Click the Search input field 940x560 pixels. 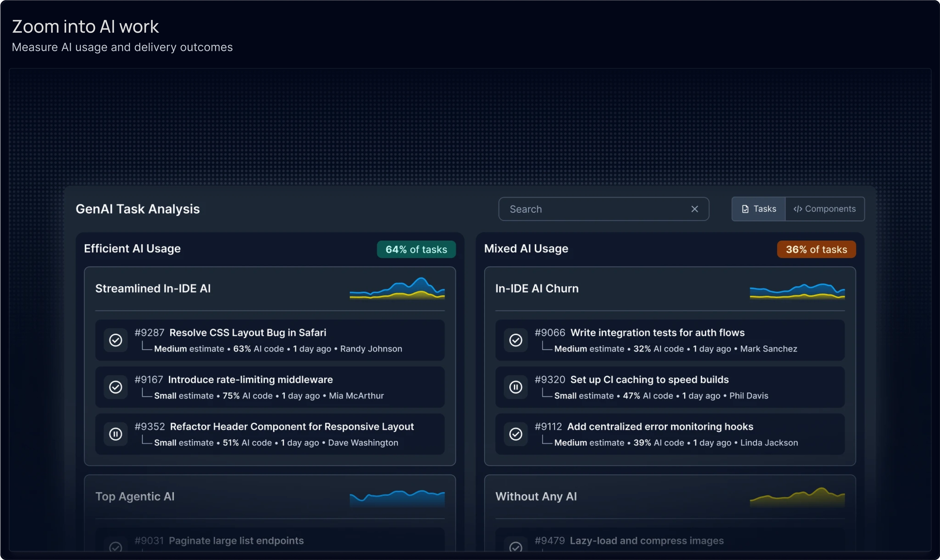[x=593, y=209]
